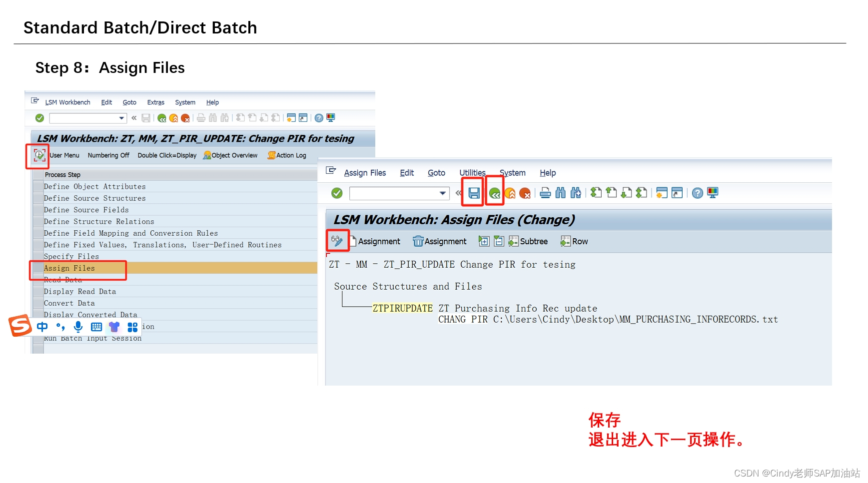Toggle Display/Change mode with the glasses icon

click(337, 241)
